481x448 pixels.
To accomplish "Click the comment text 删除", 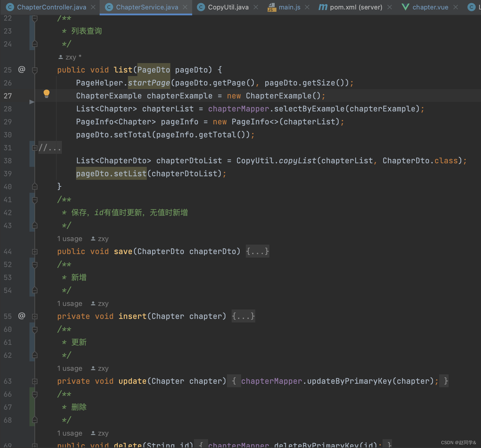I will [x=79, y=407].
